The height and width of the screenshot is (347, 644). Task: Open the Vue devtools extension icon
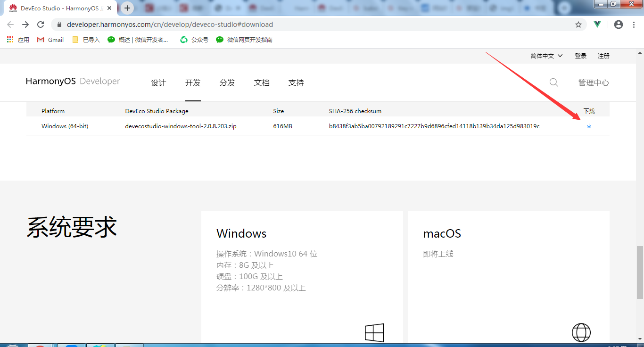coord(597,25)
